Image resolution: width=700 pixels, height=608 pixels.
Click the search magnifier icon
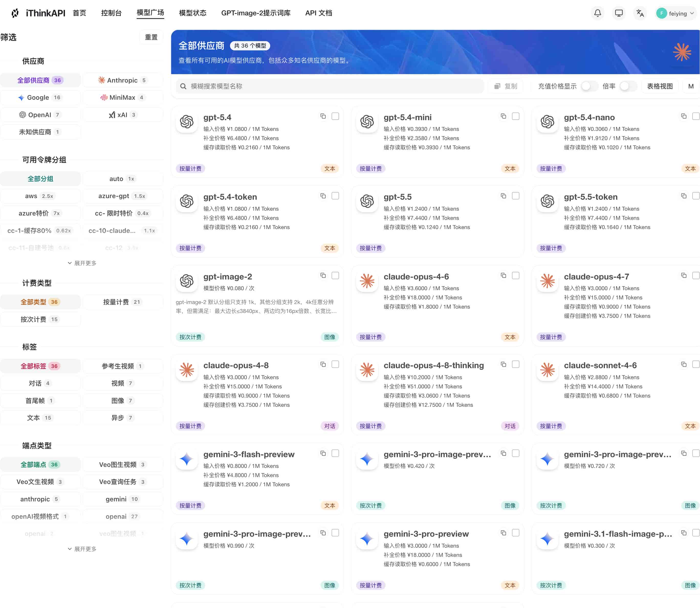coord(183,86)
